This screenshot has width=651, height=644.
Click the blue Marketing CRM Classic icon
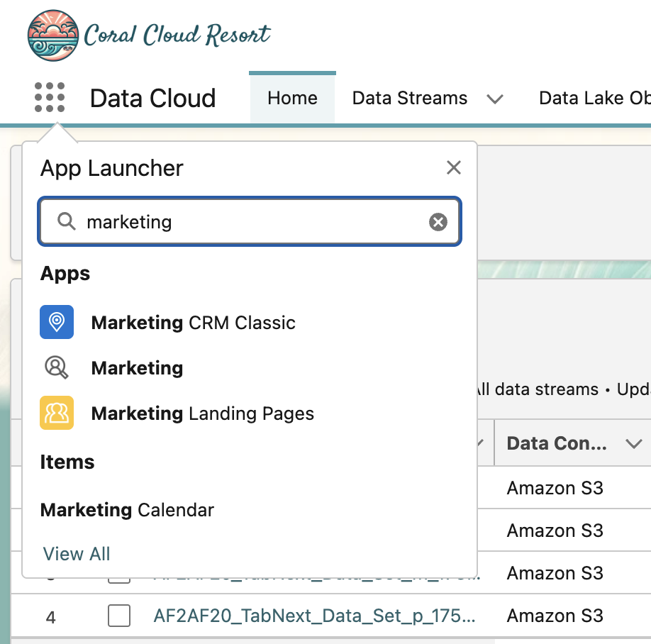click(x=57, y=323)
